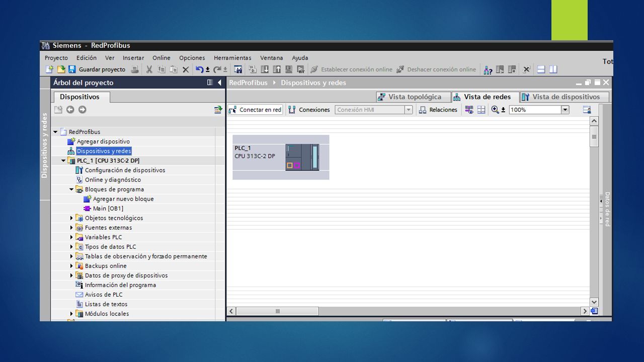The image size is (644, 362).
Task: Expand Fuentes externas folder
Action: coord(71,228)
